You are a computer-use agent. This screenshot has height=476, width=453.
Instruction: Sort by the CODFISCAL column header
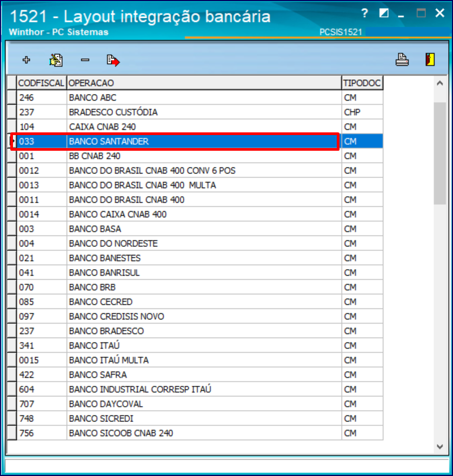(x=42, y=83)
